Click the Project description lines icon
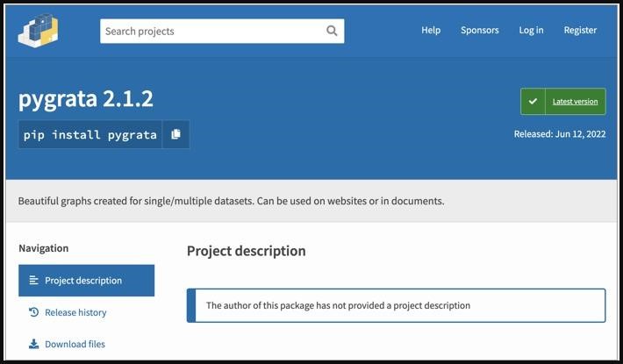 pos(33,281)
